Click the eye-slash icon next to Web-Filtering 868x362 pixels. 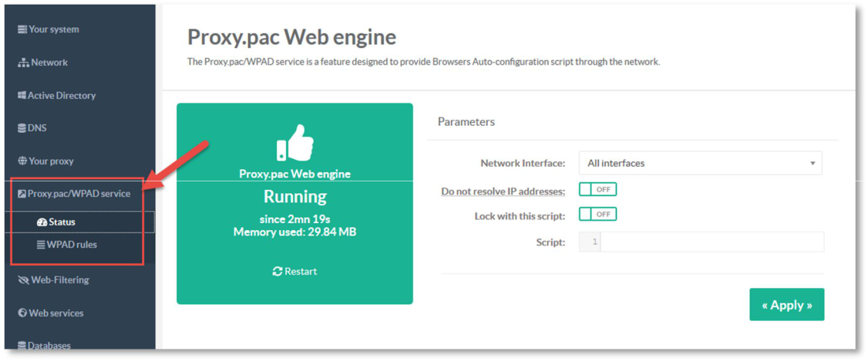(x=23, y=280)
